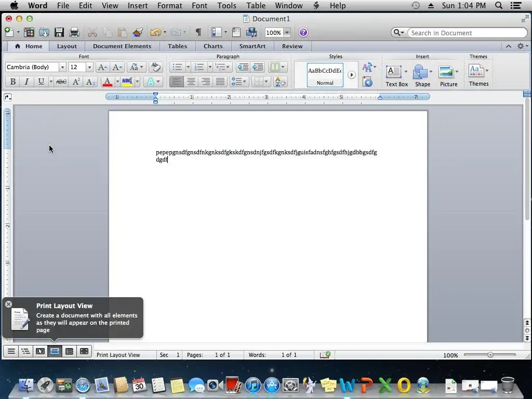This screenshot has width=532, height=399.
Task: Clear formatting eraser icon
Action: pyautogui.click(x=156, y=67)
